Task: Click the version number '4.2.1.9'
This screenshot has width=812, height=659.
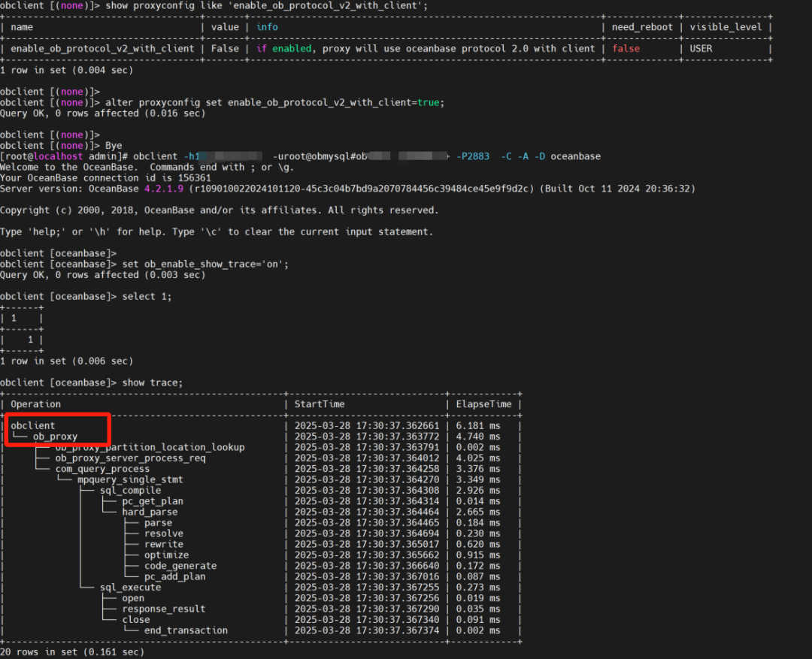Action: coord(164,189)
